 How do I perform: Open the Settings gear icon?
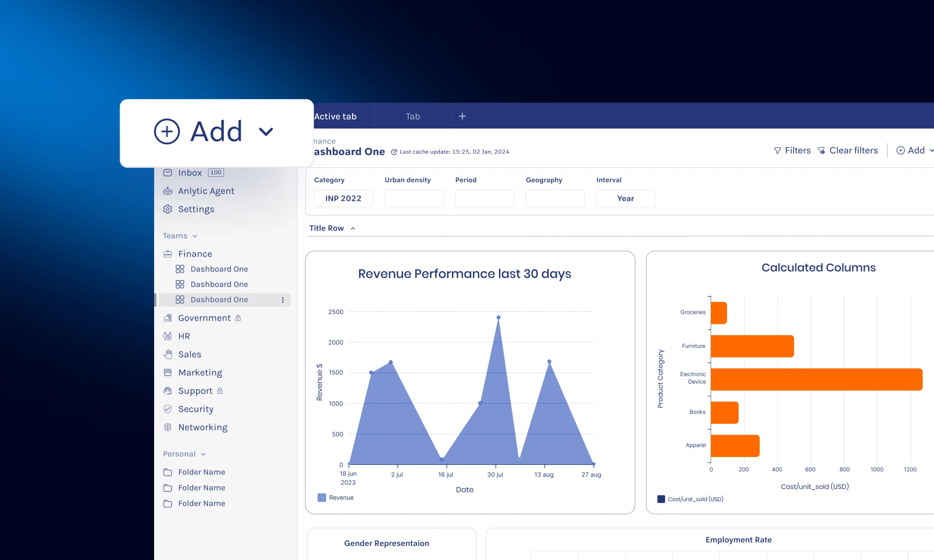pyautogui.click(x=168, y=209)
